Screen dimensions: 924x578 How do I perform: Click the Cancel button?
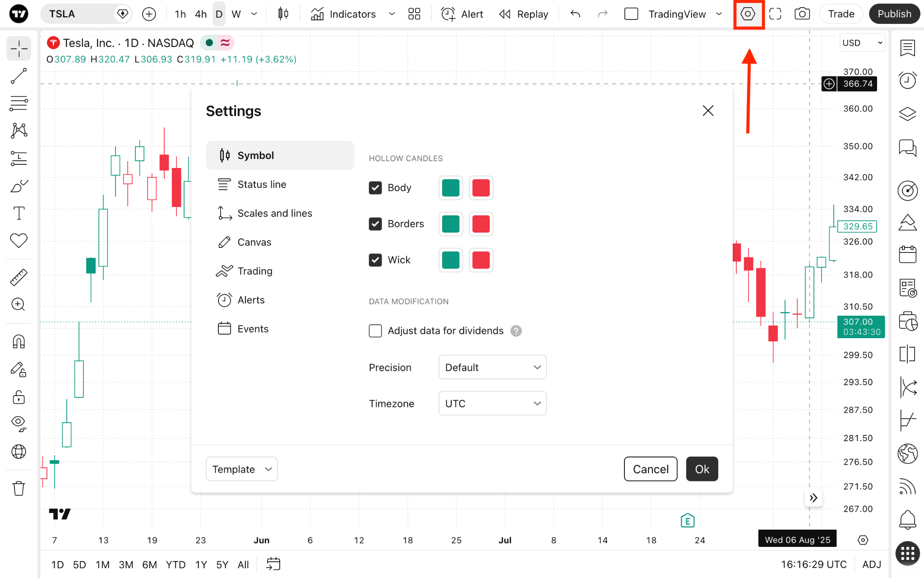[x=651, y=469]
